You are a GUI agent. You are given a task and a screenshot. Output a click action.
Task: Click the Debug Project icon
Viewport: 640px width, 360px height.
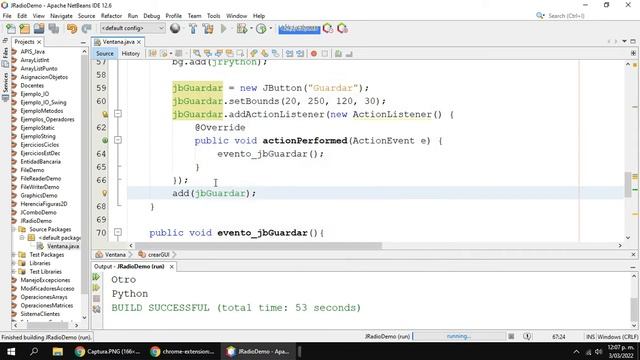coord(242,29)
